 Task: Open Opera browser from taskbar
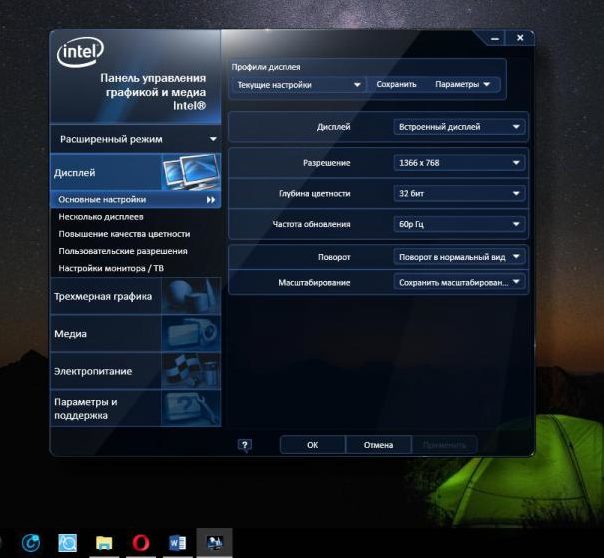pos(141,543)
